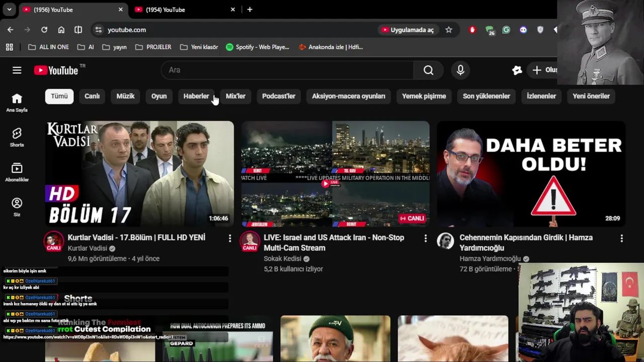Viewport: 644px width, 362px height.
Task: Open options menu for Israel live stream
Action: coord(426,238)
